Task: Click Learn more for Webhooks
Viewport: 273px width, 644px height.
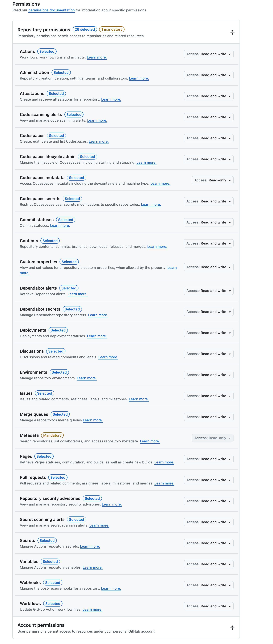Action: tap(111, 588)
